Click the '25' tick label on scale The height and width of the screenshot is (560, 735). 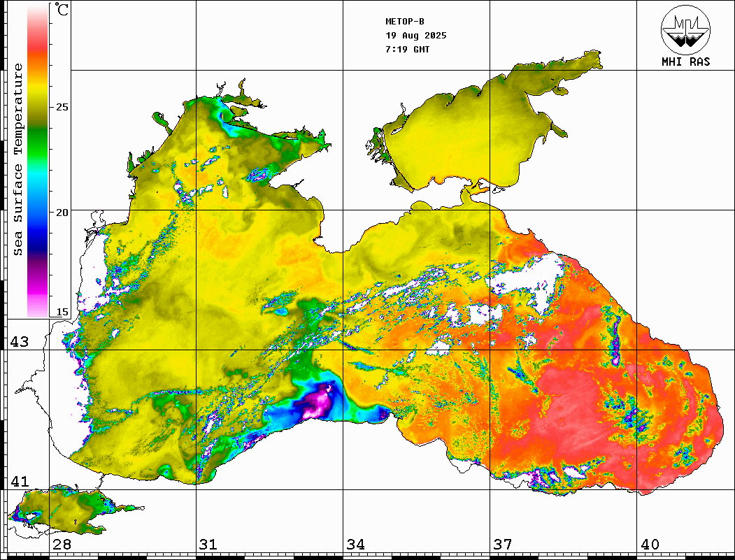click(x=62, y=107)
